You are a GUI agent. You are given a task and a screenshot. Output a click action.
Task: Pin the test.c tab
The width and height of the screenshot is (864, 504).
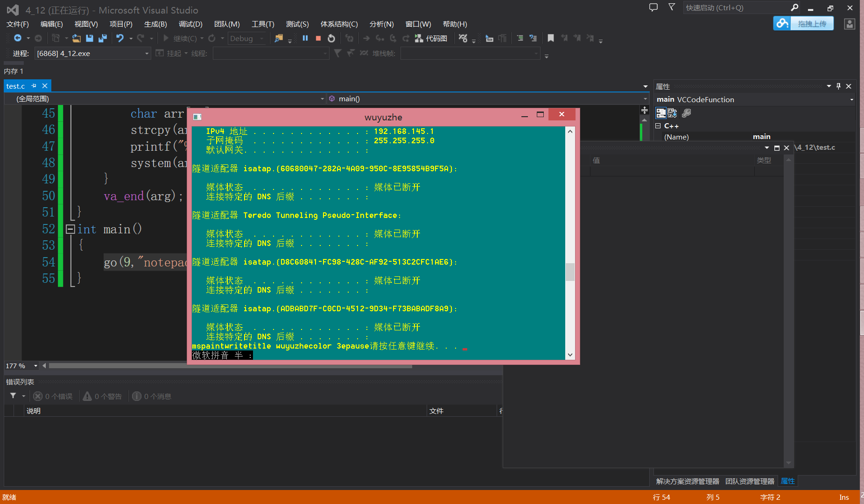coord(34,86)
